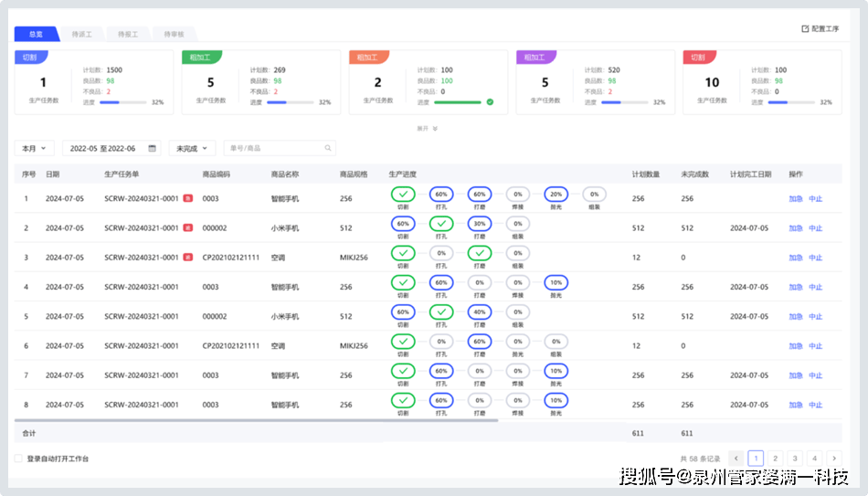Click row 1's 0% 组装 step
The image size is (868, 496).
pos(594,195)
